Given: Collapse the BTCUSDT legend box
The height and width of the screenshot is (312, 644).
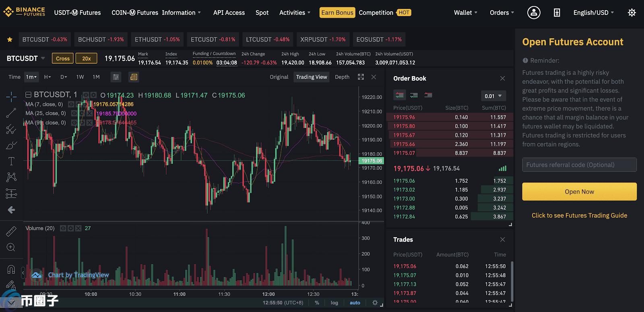Looking at the screenshot, I should pyautogui.click(x=29, y=95).
